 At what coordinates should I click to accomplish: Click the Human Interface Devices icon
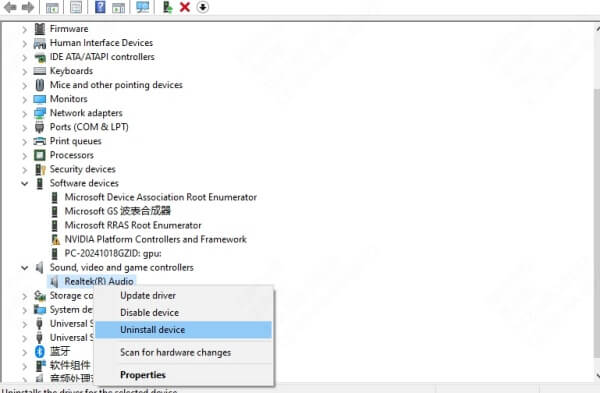pyautogui.click(x=40, y=43)
